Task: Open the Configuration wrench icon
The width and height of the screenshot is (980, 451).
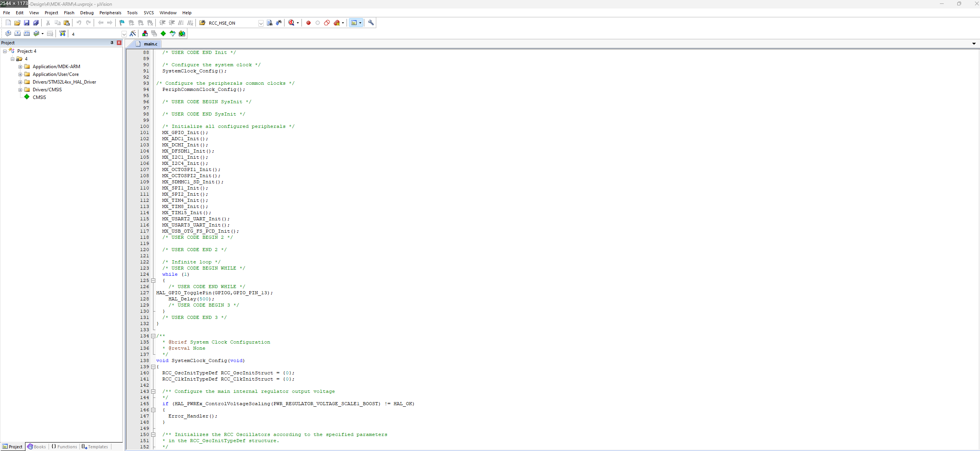Action: click(371, 23)
